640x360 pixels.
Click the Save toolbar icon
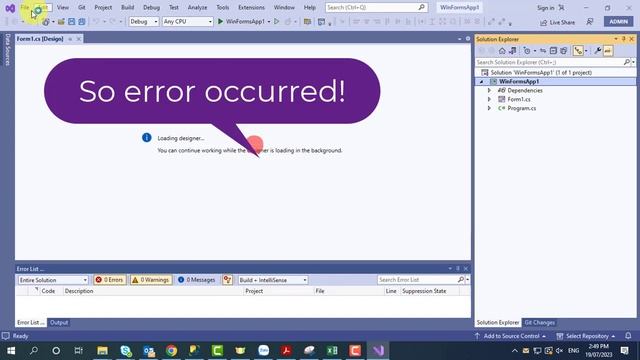71,22
